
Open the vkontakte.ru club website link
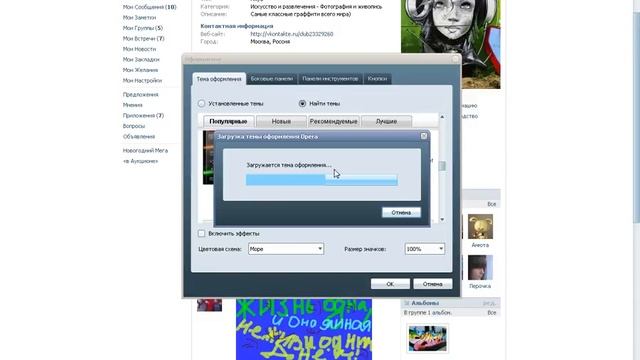[291, 34]
